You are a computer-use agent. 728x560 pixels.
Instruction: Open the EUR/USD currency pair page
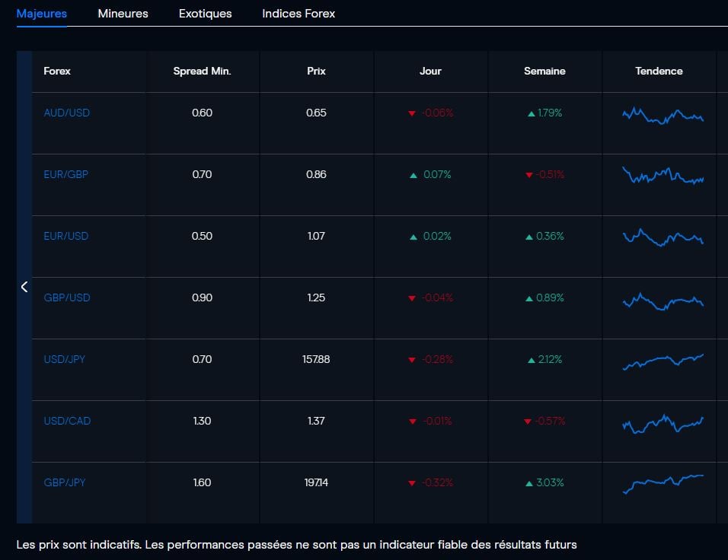tap(66, 236)
